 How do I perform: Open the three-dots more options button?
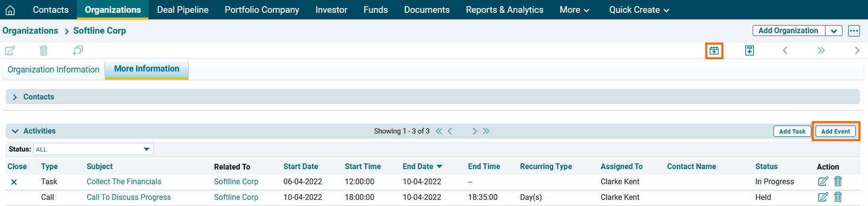pyautogui.click(x=854, y=31)
